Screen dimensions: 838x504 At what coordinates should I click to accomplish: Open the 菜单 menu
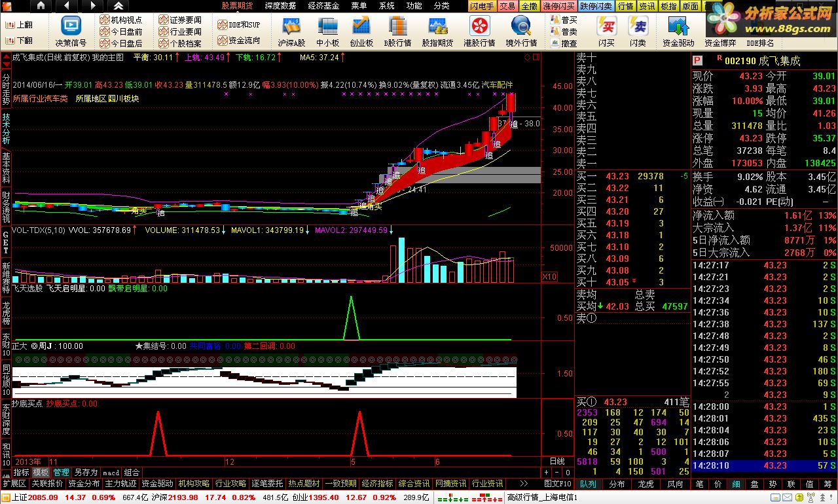359,6
